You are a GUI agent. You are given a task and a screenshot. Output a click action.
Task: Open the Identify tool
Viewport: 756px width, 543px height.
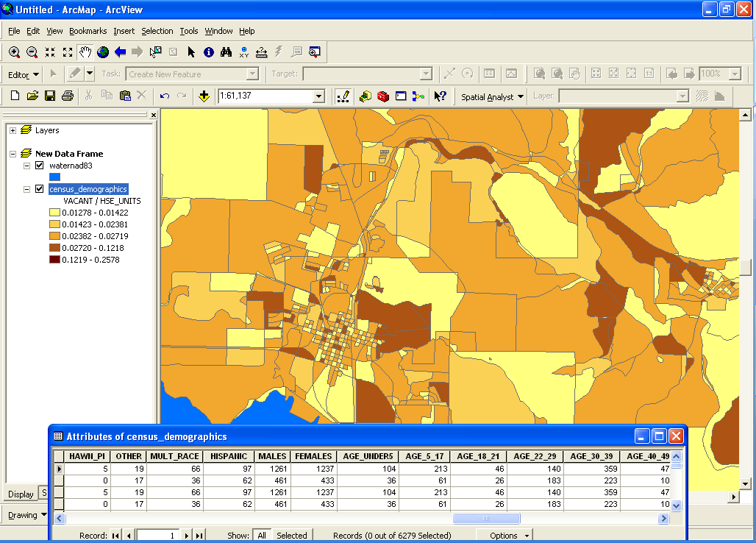click(208, 52)
